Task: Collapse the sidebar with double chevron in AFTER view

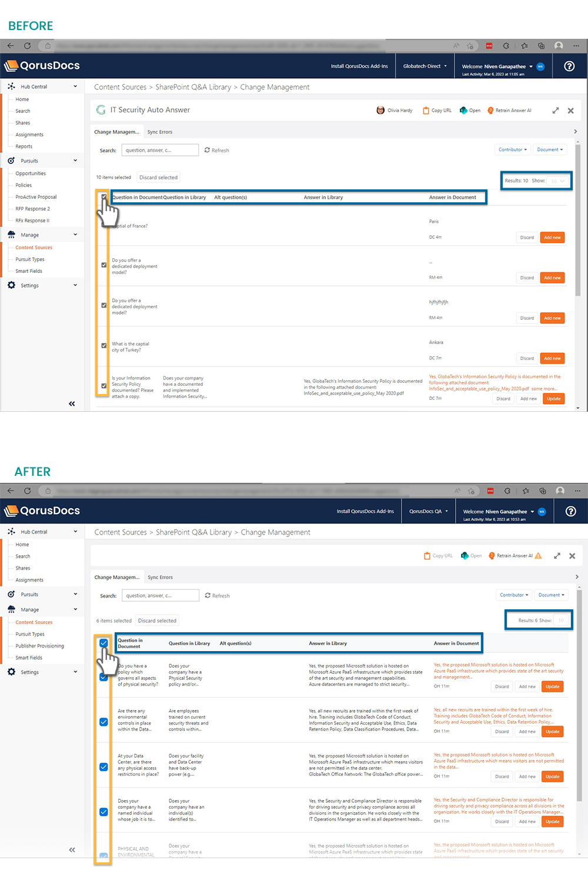Action: (72, 849)
